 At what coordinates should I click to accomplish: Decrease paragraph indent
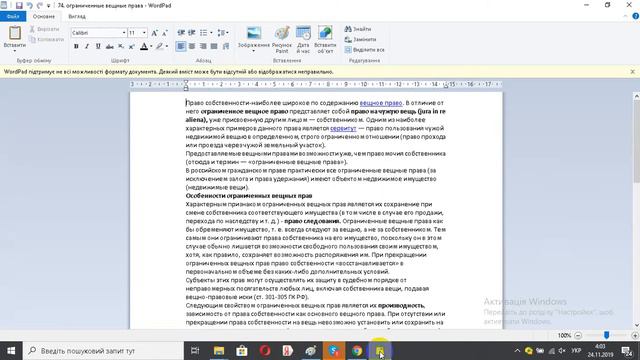[181, 33]
